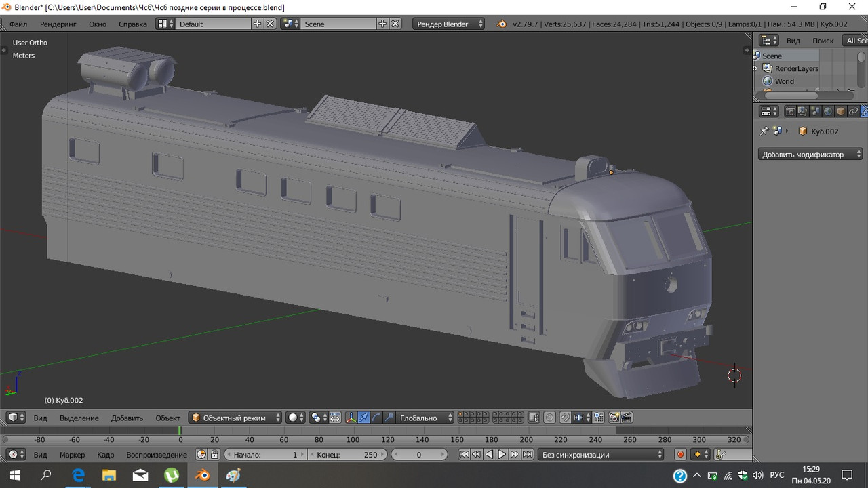The width and height of the screenshot is (868, 488).
Task: Select the translate manipulator arrow icon
Action: tap(364, 418)
